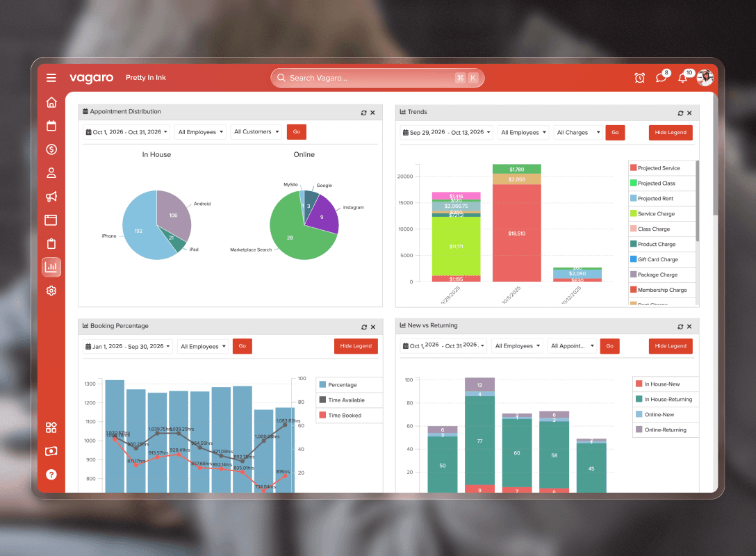Refresh the Appointment Distribution widget
The image size is (756, 556).
click(x=363, y=113)
